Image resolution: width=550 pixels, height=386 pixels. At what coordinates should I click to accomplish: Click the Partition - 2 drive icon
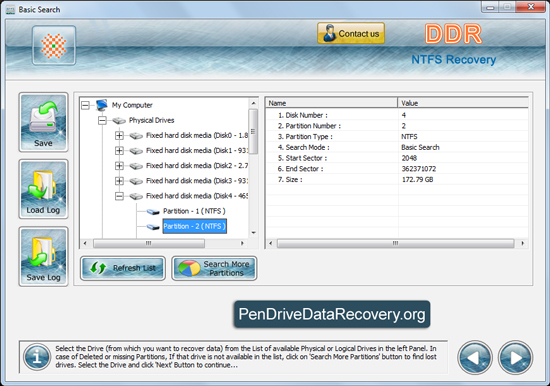click(x=153, y=227)
